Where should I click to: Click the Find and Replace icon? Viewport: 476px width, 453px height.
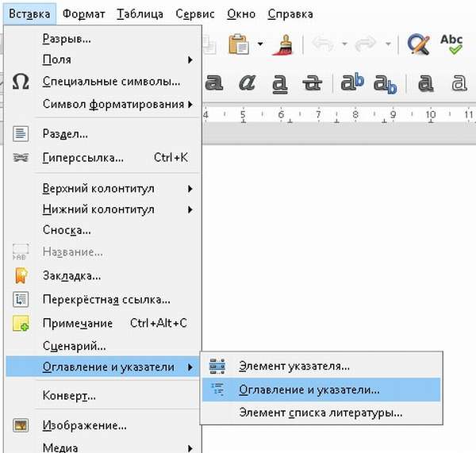419,44
